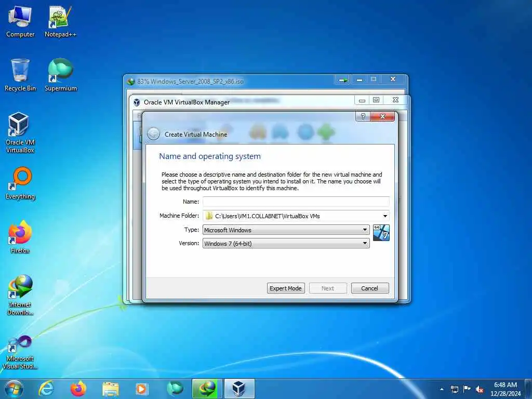Click the Name and operating system heading

(x=210, y=156)
